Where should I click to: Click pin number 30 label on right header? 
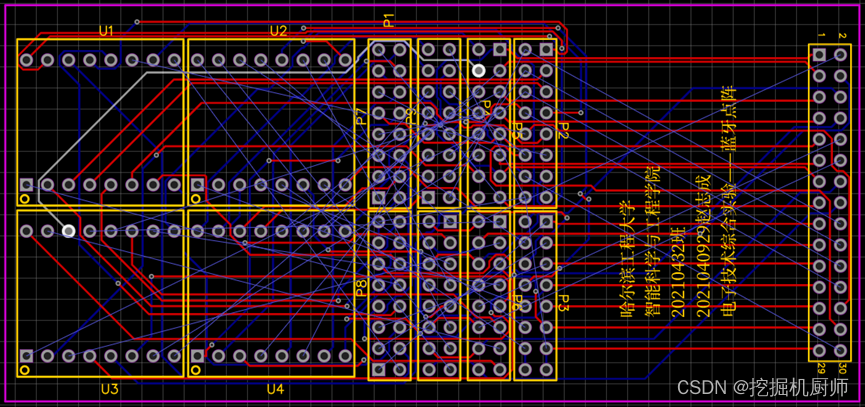pos(842,367)
